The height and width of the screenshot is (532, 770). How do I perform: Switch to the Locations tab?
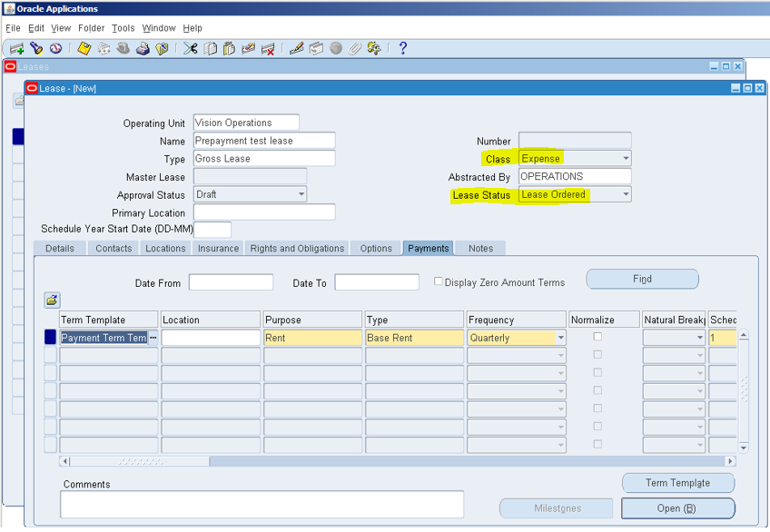[x=165, y=249]
